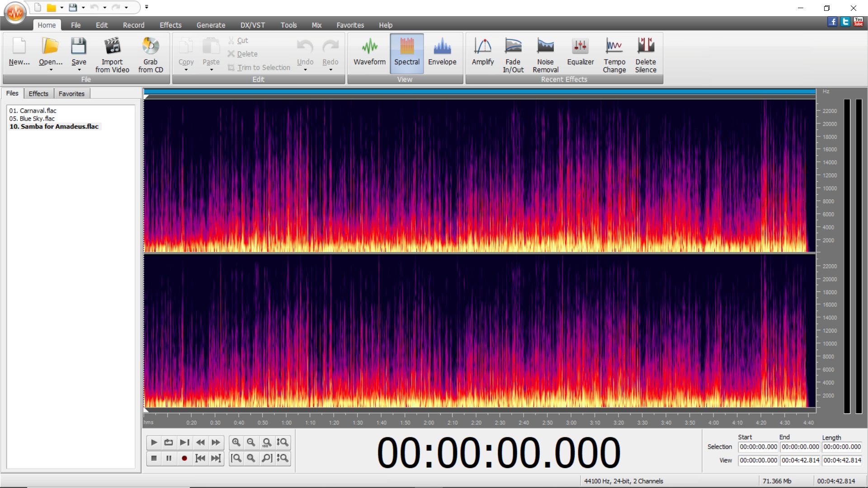Open the Effects ribbon tab
Screen dimensions: 868x488
170,25
